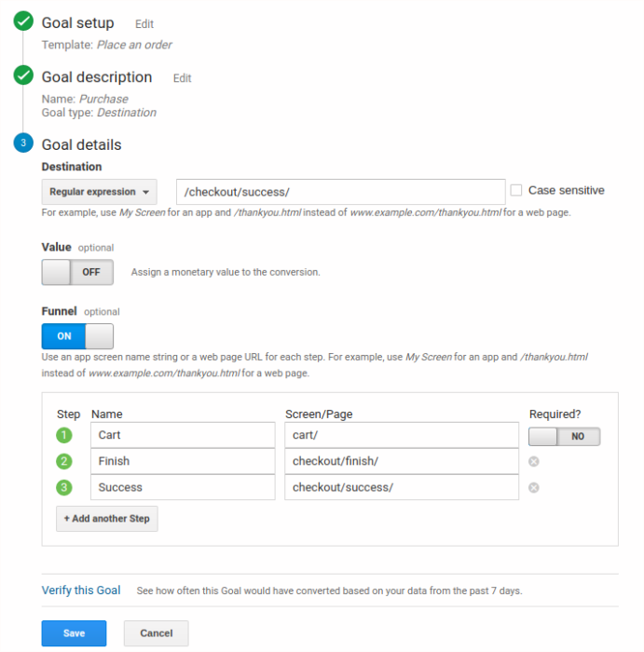The width and height of the screenshot is (644, 652).
Task: Edit the Goal description section
Action: coord(182,78)
